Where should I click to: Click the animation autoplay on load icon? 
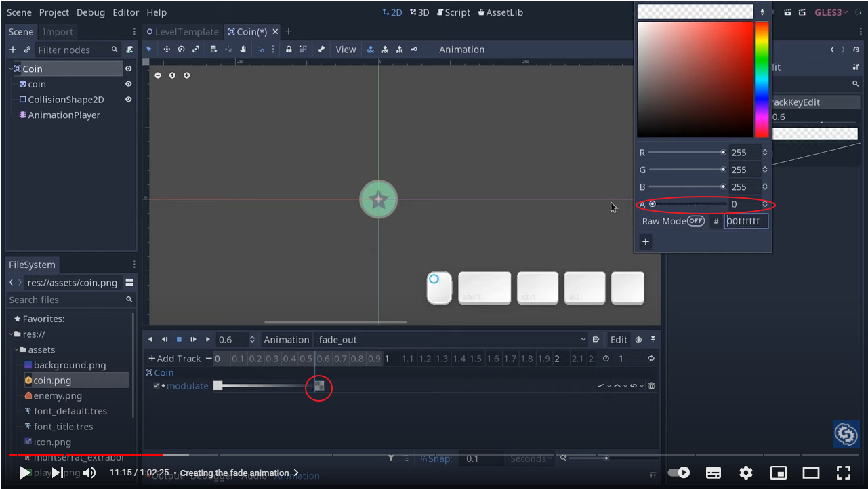click(596, 340)
